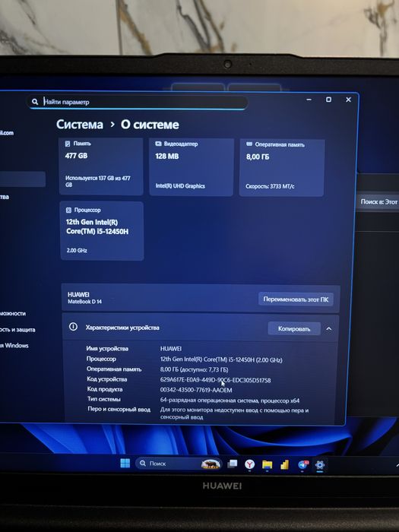Click 'Поиск в: Этот' field in background window
Viewport: 399px width, 532px height.
[x=378, y=202]
